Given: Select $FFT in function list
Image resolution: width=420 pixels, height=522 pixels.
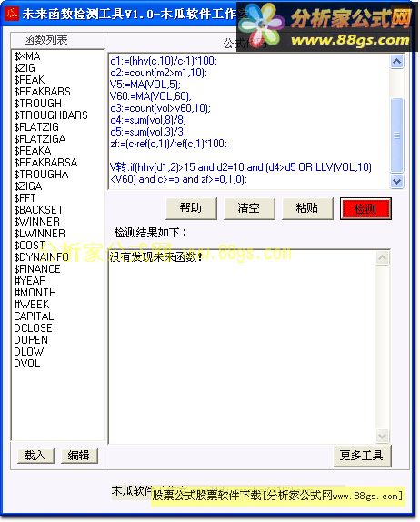Looking at the screenshot, I should (x=25, y=198).
